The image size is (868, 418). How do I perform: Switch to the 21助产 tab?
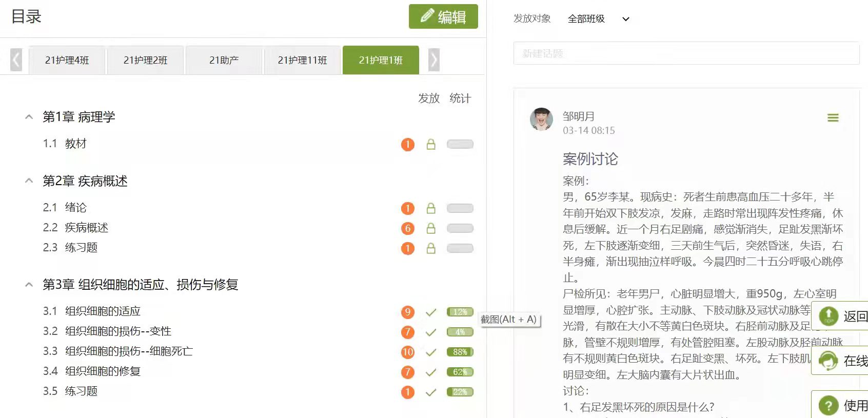pyautogui.click(x=224, y=61)
